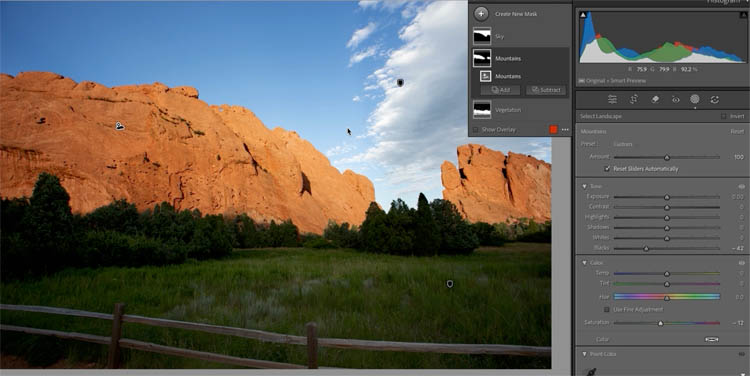Open the Edit sliders tool icon
Image resolution: width=750 pixels, height=376 pixels.
point(612,99)
